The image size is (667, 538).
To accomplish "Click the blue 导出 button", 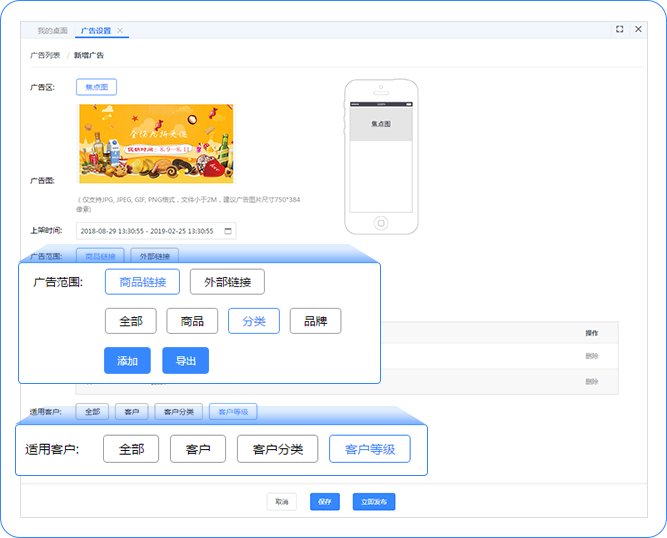I will point(185,361).
